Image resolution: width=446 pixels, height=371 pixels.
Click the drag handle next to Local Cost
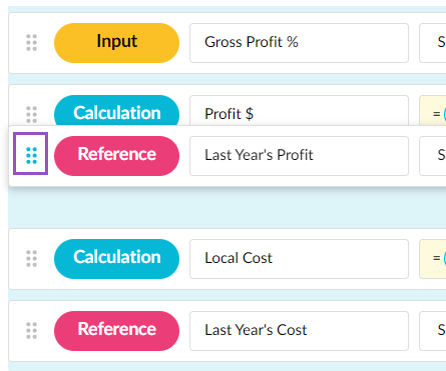(32, 259)
